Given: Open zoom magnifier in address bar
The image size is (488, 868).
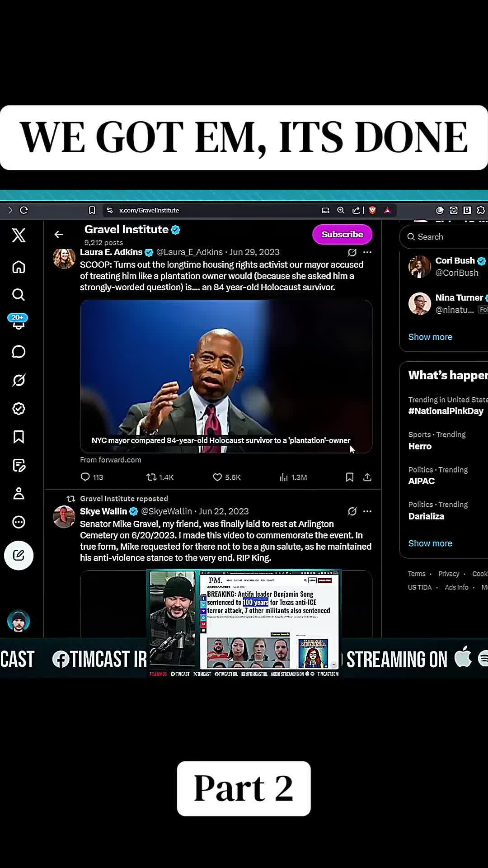Looking at the screenshot, I should pyautogui.click(x=341, y=210).
